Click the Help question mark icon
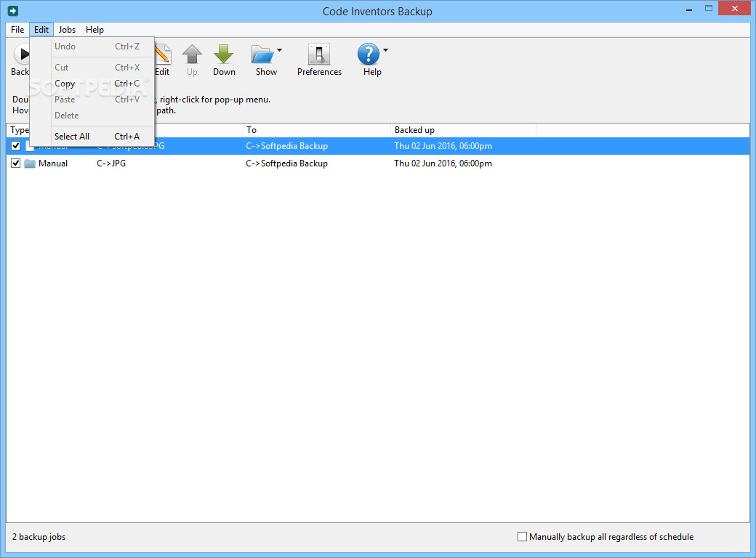Viewport: 756px width, 558px height. [369, 54]
